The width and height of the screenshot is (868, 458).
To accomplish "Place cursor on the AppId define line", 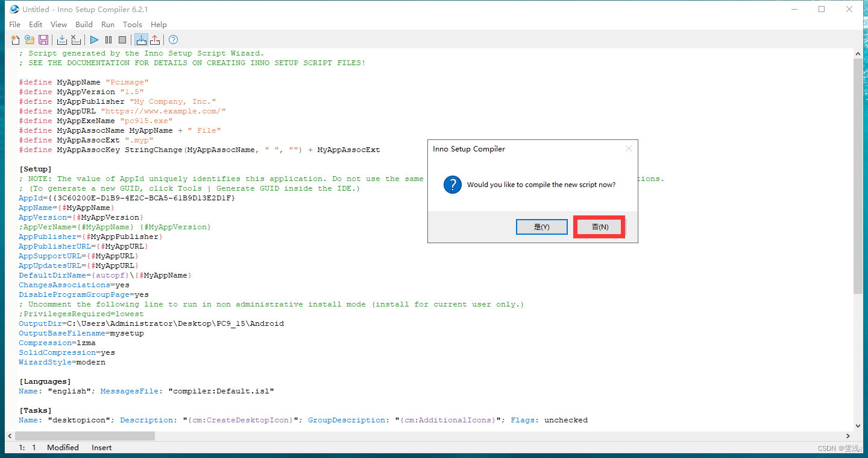I will pyautogui.click(x=121, y=197).
